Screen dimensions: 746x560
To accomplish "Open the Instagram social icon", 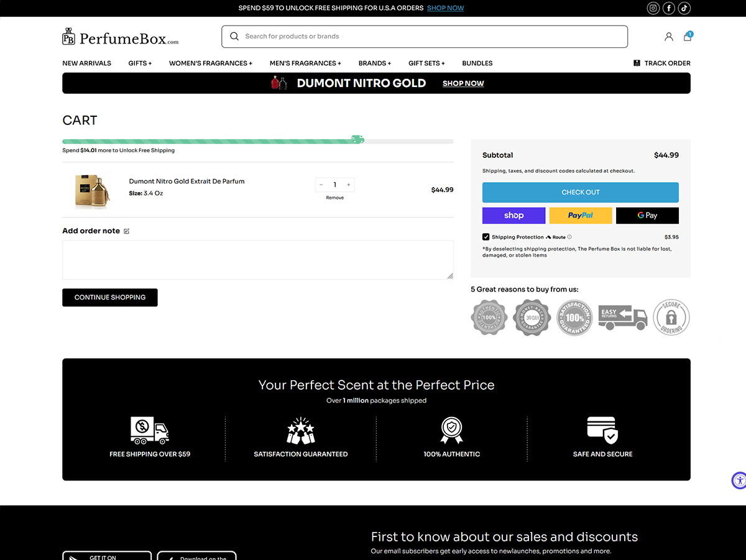I will pyautogui.click(x=653, y=8).
